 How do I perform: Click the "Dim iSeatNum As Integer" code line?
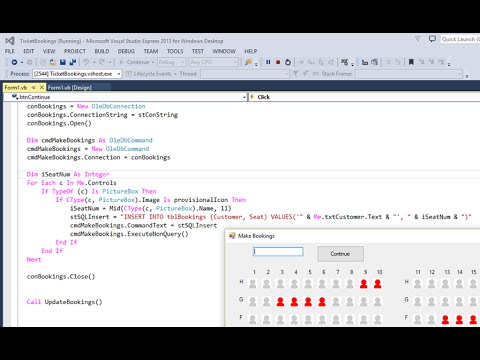[68, 174]
